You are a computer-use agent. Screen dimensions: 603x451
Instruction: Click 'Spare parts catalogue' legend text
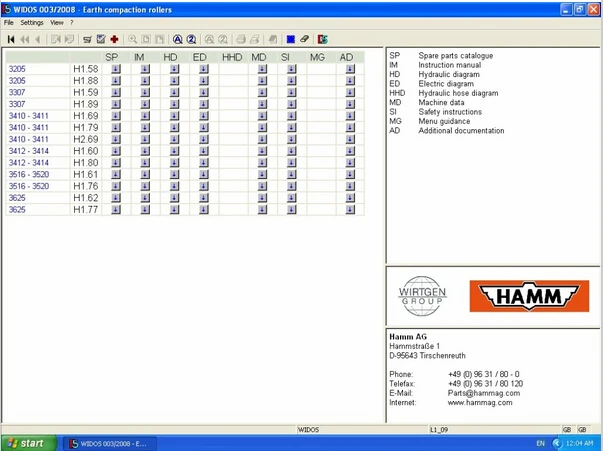click(456, 56)
